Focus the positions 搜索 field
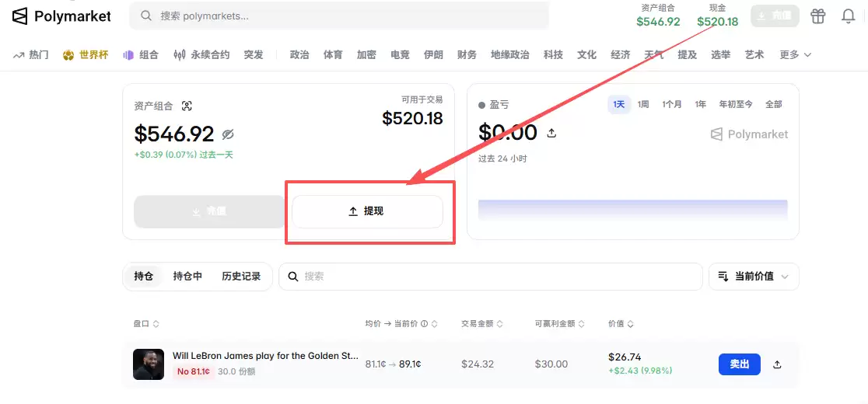Screen dimensions: 868x404 491,277
